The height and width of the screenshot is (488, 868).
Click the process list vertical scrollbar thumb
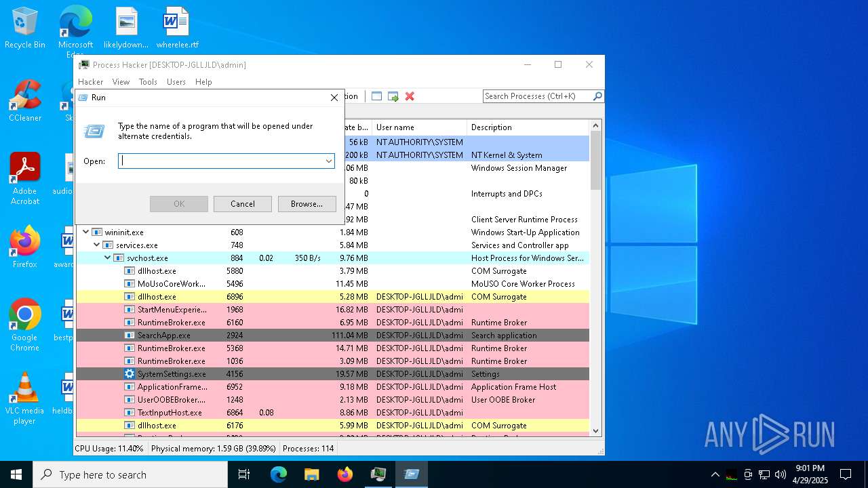click(x=596, y=160)
